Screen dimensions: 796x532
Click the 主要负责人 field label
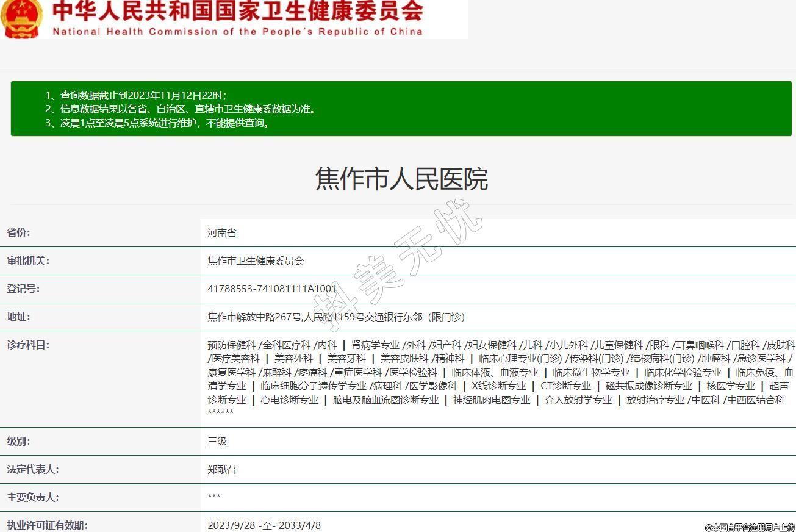click(33, 497)
